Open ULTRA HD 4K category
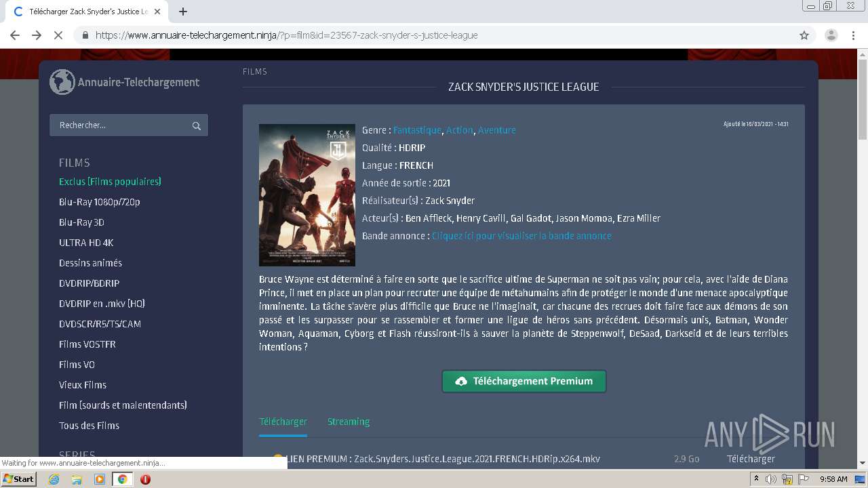 (x=86, y=243)
